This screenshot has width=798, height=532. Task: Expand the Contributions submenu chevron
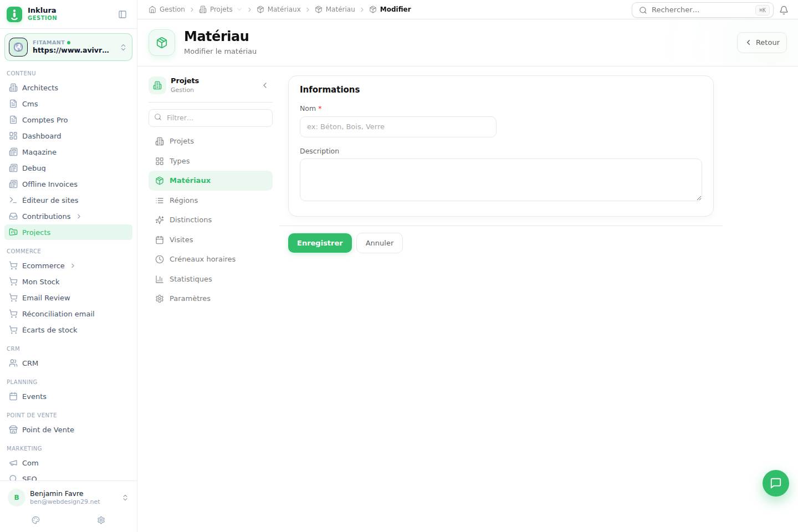tap(79, 216)
